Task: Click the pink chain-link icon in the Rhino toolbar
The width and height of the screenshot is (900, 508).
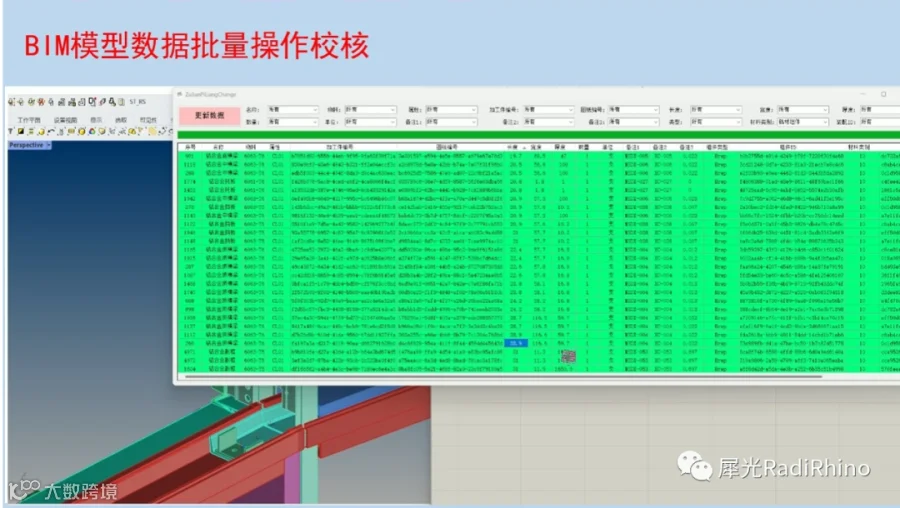Action: coord(102,102)
